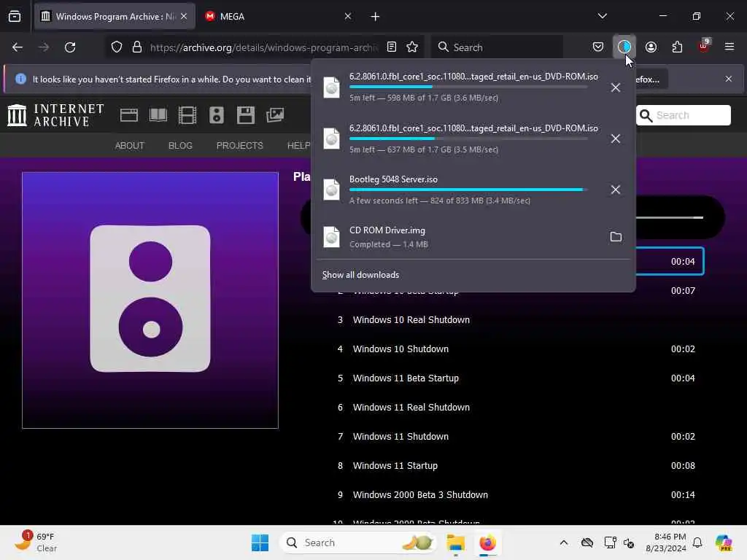Open the Windows Start menu
Screen dimensions: 747x560
tap(260, 542)
